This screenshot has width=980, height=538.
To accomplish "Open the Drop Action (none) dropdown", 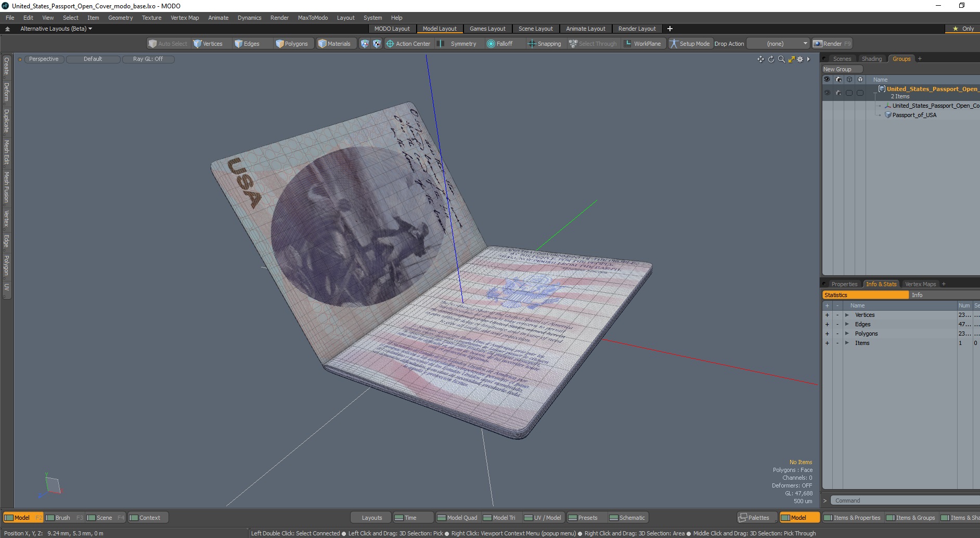I will click(x=778, y=44).
